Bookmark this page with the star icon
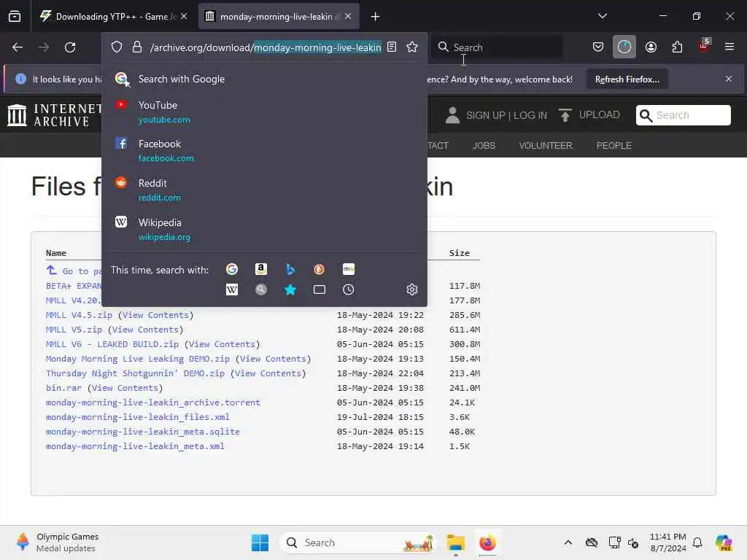 (x=412, y=47)
